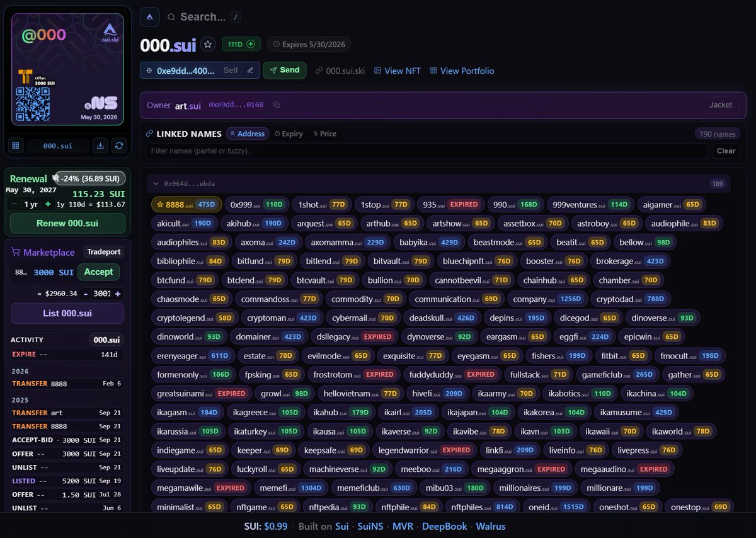The image size is (756, 538).
Task: Decrease renewal years with the minus
Action: pos(14,204)
